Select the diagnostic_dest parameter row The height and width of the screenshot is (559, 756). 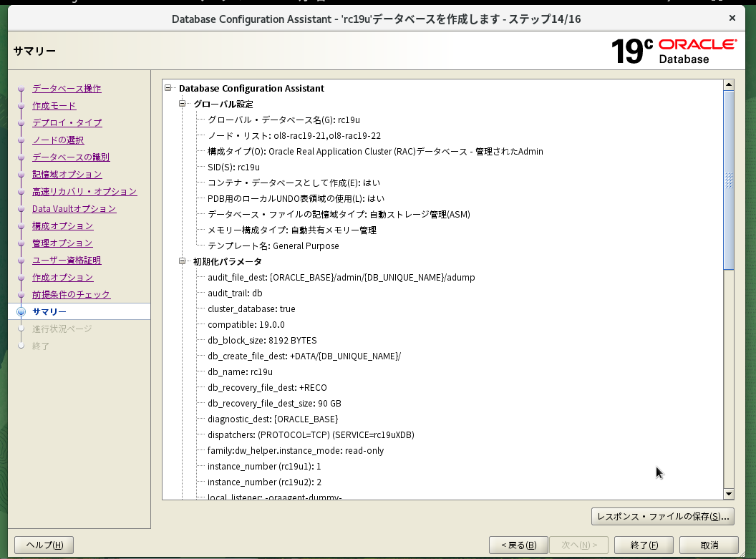click(x=273, y=419)
